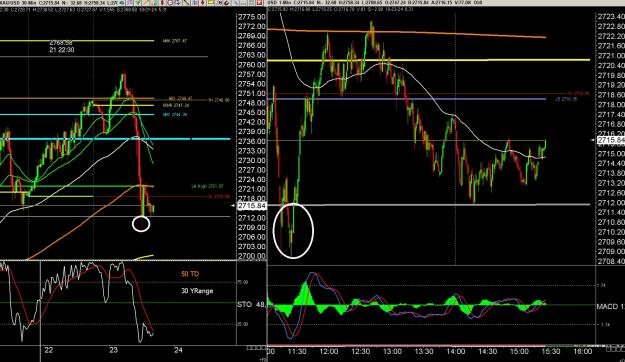625x362 pixels.
Task: Click the 2700.00 price axis label
Action: (x=251, y=256)
